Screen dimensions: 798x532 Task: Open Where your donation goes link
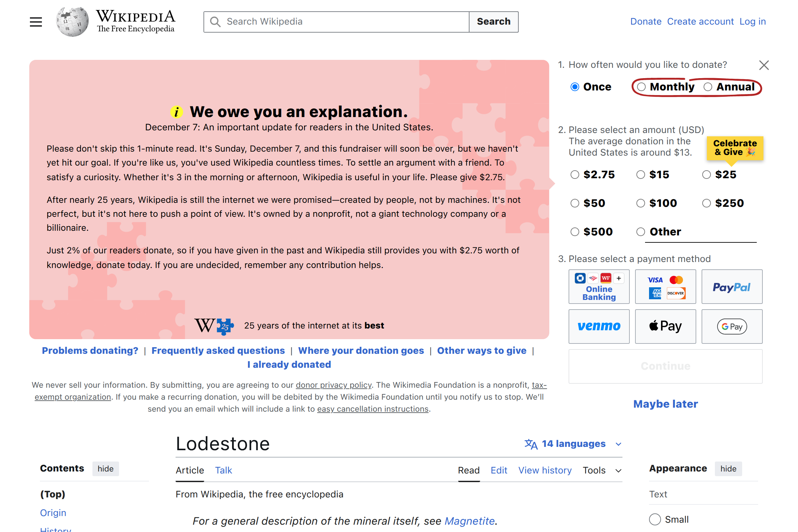[x=361, y=350]
